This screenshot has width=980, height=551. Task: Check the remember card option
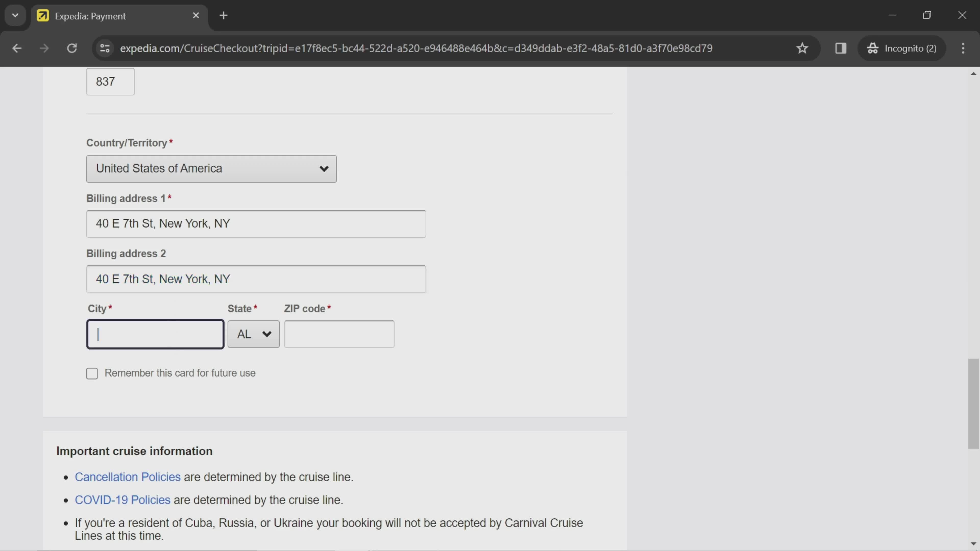tap(92, 373)
